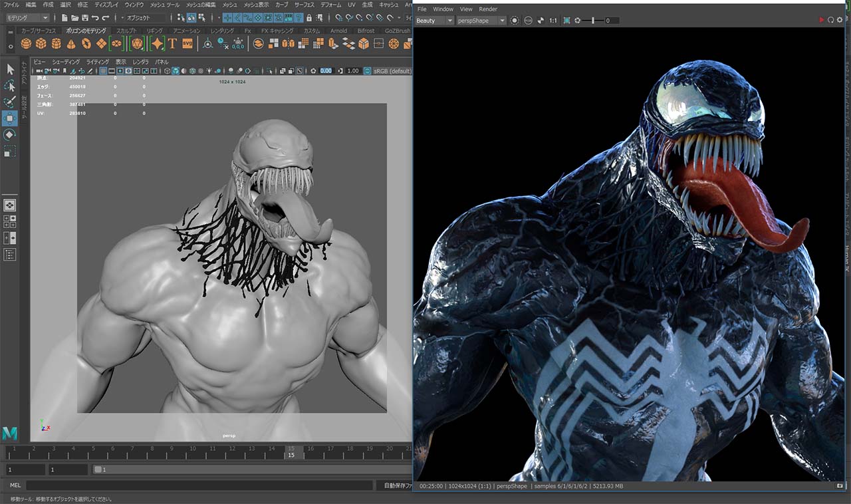Open the デフォーム menu

[x=330, y=5]
